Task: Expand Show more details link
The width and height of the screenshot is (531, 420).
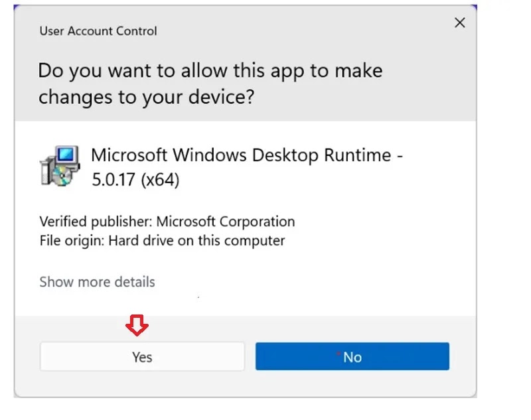Action: (x=97, y=282)
